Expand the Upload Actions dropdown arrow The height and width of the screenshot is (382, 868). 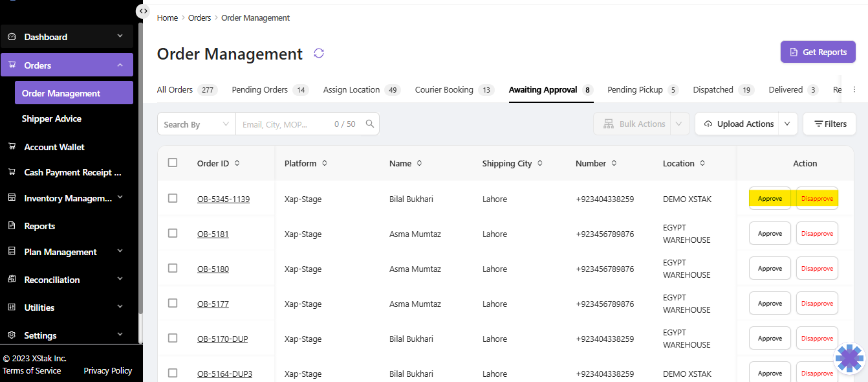(x=787, y=124)
